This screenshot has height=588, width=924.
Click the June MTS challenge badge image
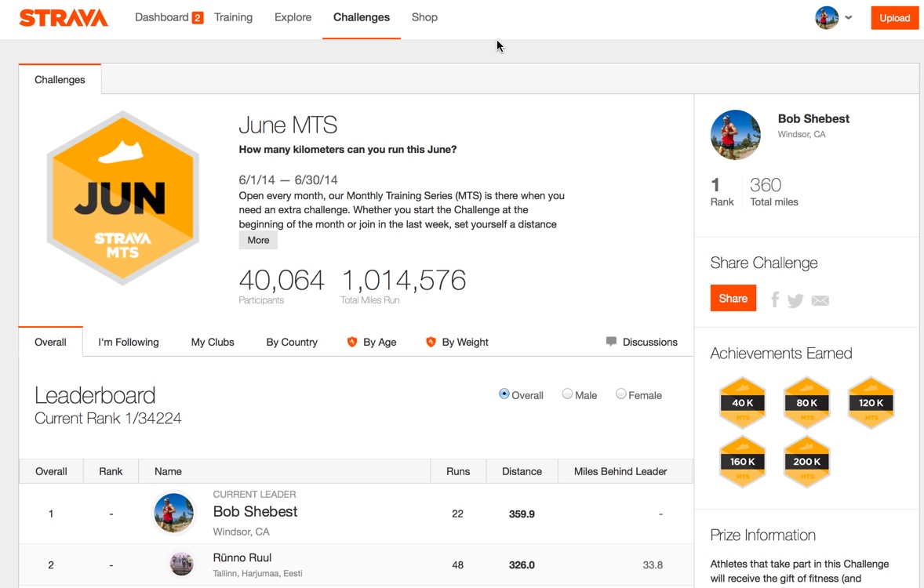pos(122,198)
